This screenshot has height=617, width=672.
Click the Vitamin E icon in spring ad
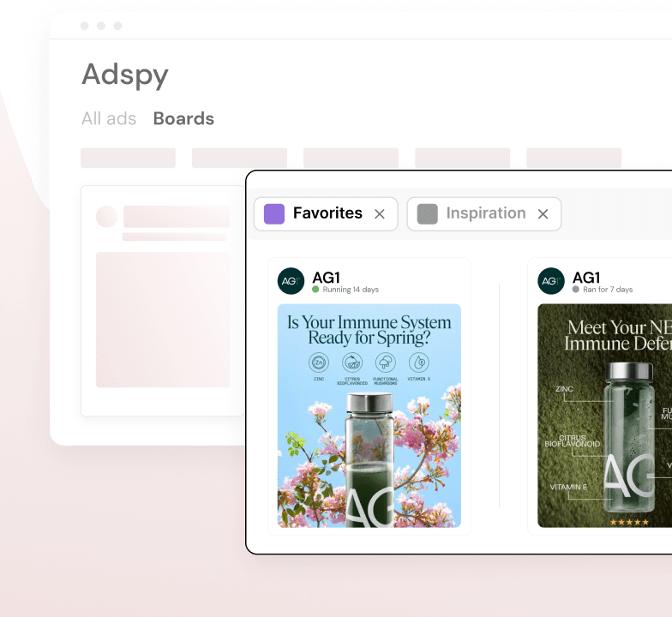click(x=418, y=362)
